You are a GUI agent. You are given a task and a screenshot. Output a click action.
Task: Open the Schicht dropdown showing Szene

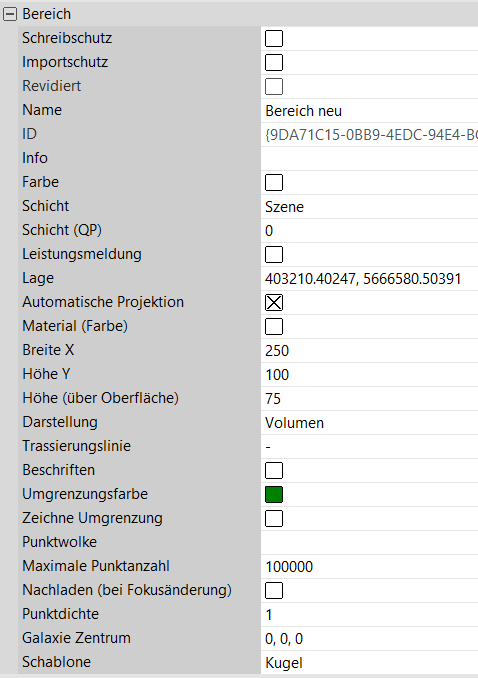point(369,207)
